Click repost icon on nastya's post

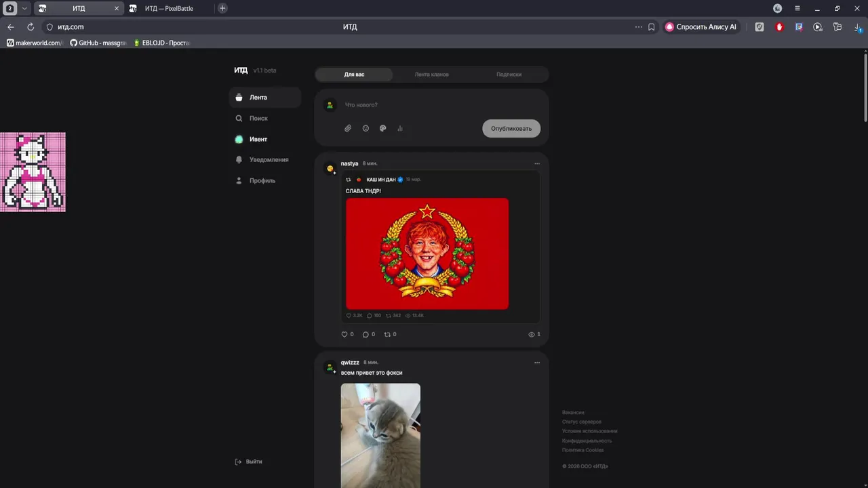tap(387, 334)
